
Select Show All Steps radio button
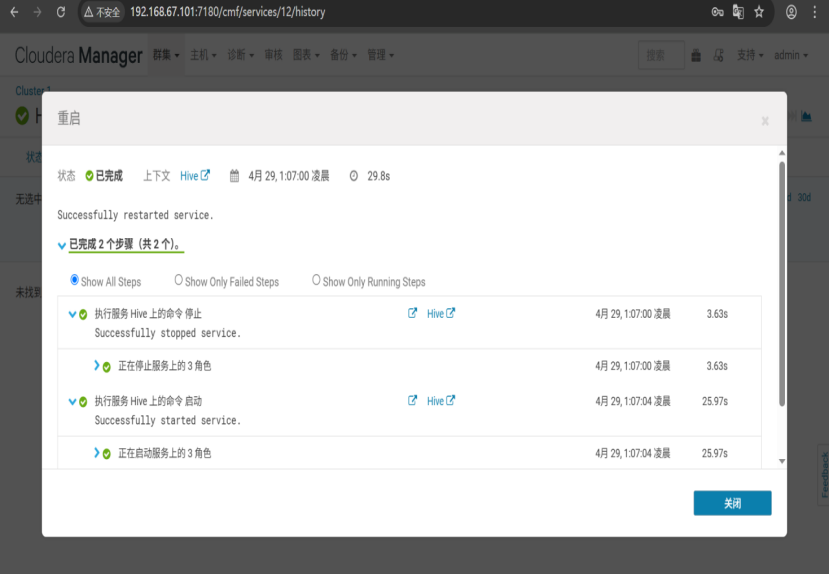point(75,280)
